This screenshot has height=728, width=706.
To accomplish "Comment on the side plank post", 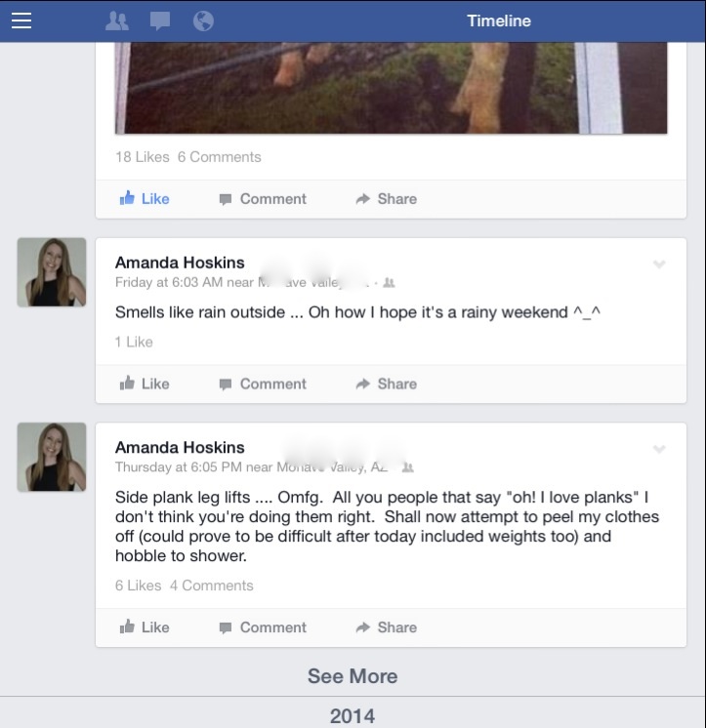I will [x=263, y=627].
